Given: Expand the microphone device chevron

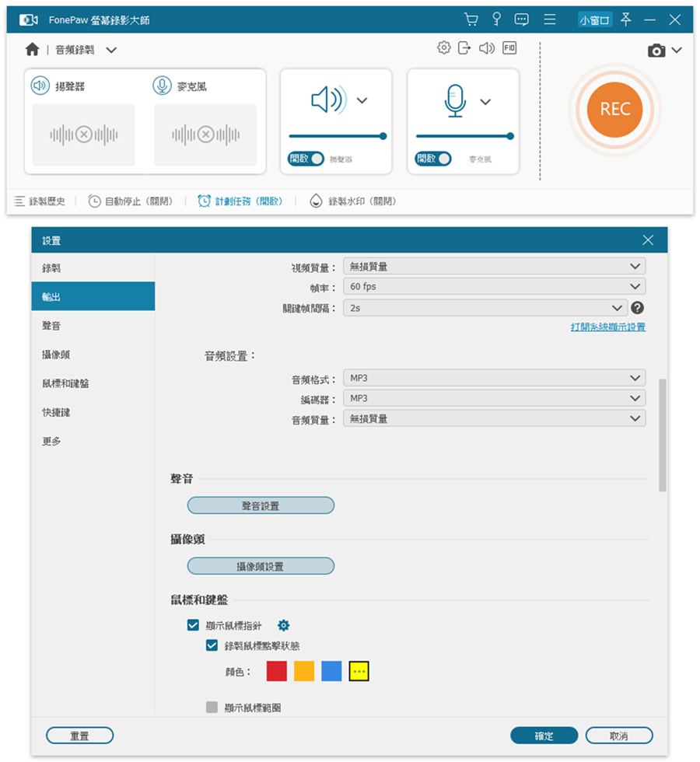Looking at the screenshot, I should [485, 102].
